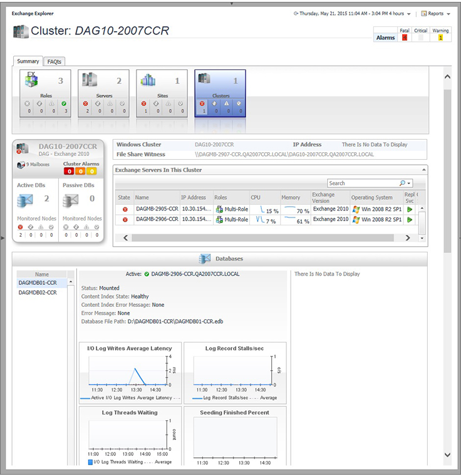Click the normal green check count in Roles tile
This screenshot has height=476, width=461.
pos(64,103)
